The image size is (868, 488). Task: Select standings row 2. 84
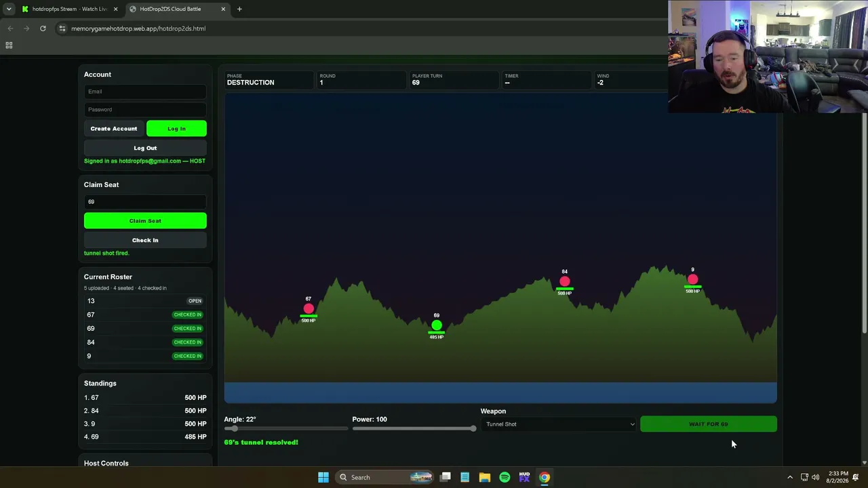point(145,411)
